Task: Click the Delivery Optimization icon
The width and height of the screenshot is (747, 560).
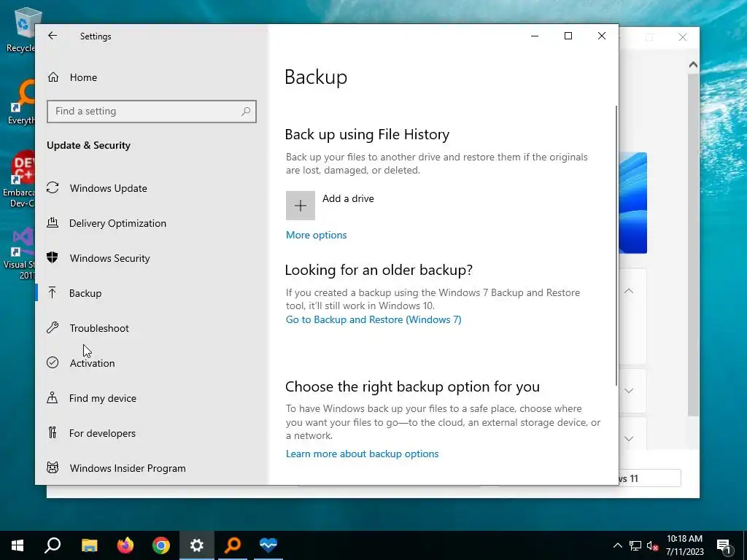Action: click(53, 223)
